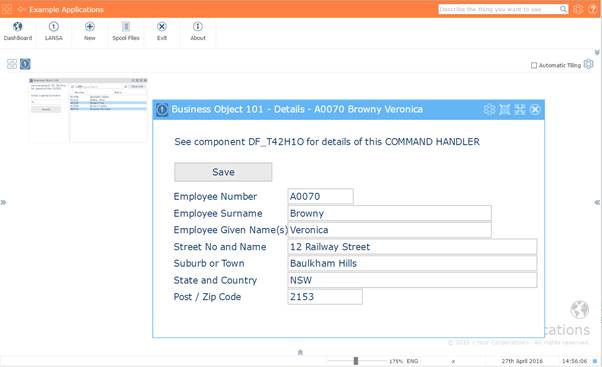Click the Save button
Image resolution: width=602 pixels, height=367 pixels.
point(223,172)
